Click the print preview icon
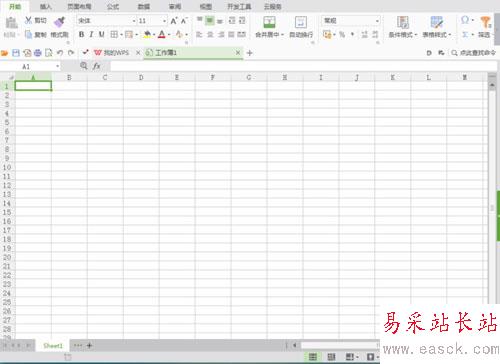This screenshot has width=500, height=364. (49, 53)
